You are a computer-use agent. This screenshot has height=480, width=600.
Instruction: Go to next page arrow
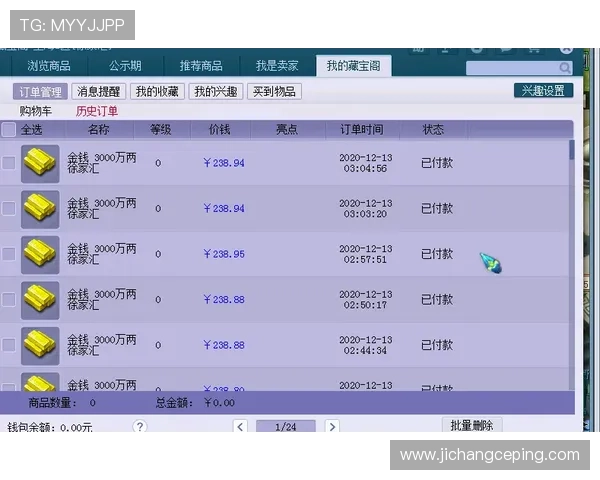pos(332,426)
